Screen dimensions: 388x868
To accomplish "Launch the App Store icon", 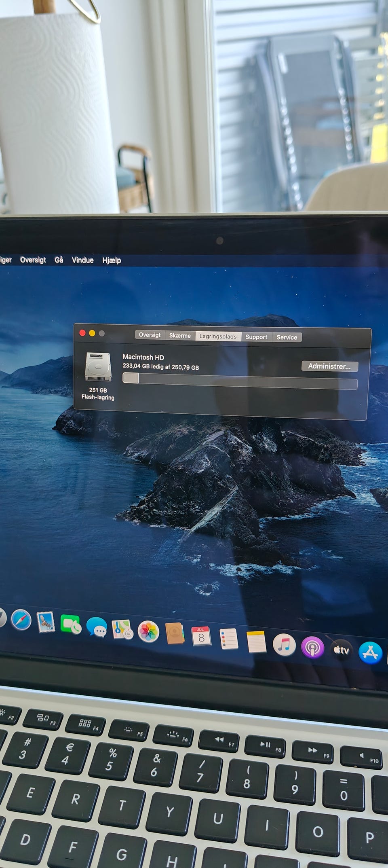I will (370, 653).
